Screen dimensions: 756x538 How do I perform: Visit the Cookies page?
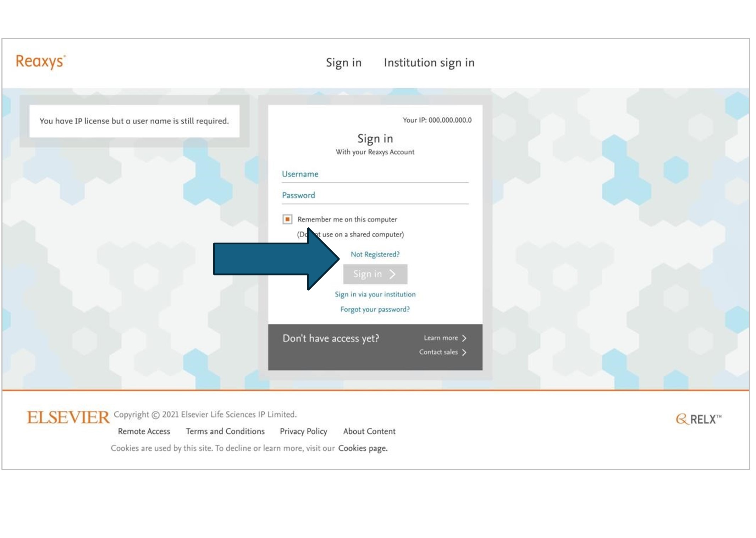click(363, 448)
